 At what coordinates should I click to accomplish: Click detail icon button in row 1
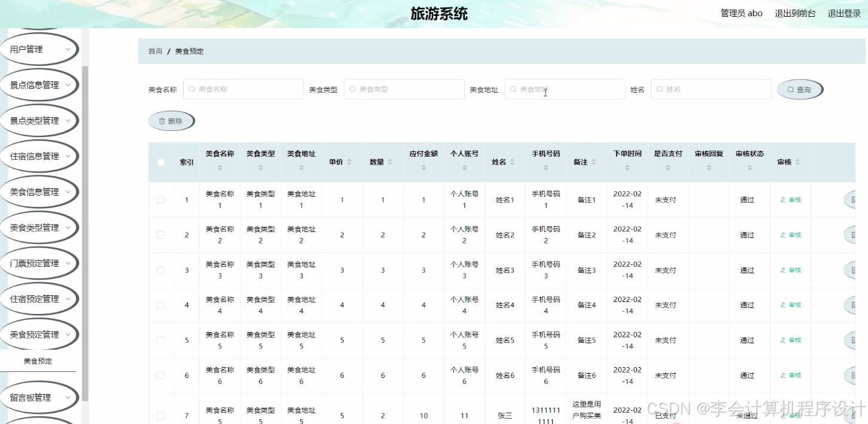(851, 200)
